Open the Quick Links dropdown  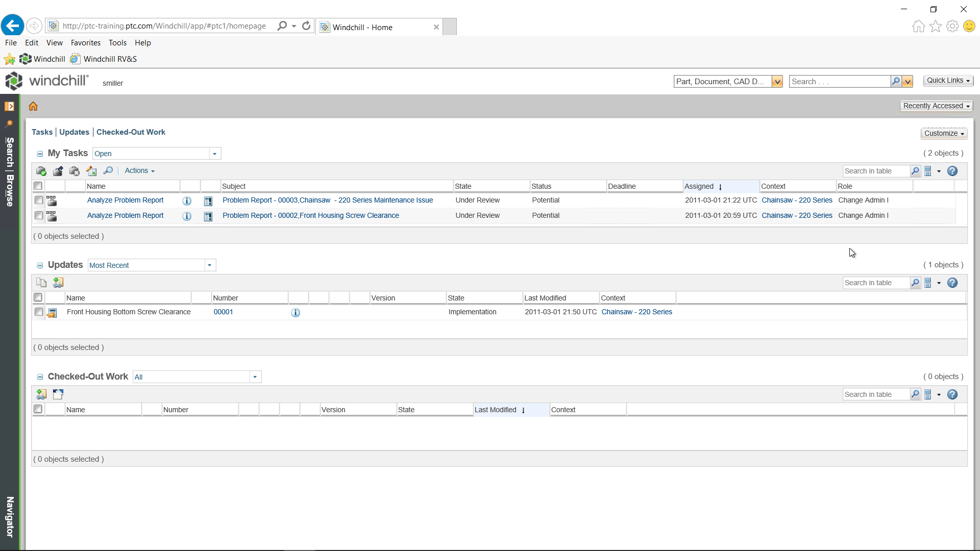click(x=948, y=81)
